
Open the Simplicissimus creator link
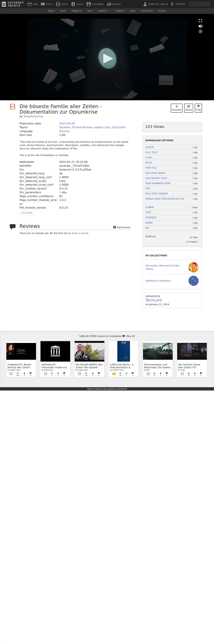coord(33,116)
